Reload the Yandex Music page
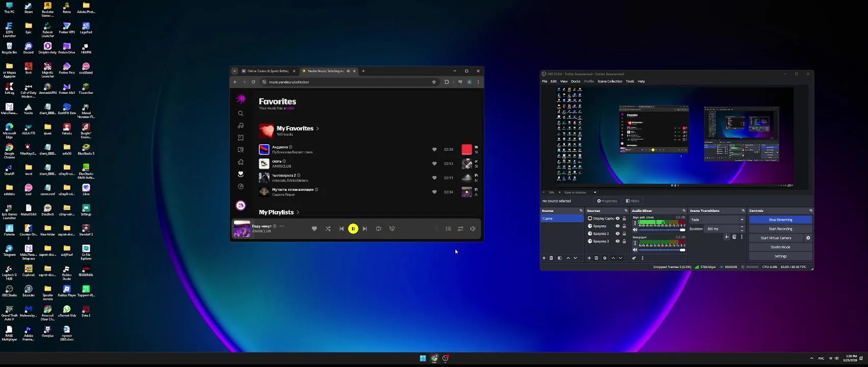 253,82
